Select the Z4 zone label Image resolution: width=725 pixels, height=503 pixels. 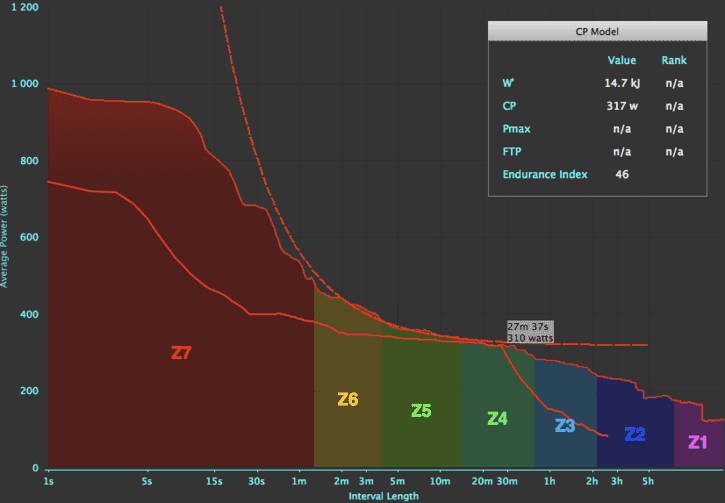coord(497,419)
